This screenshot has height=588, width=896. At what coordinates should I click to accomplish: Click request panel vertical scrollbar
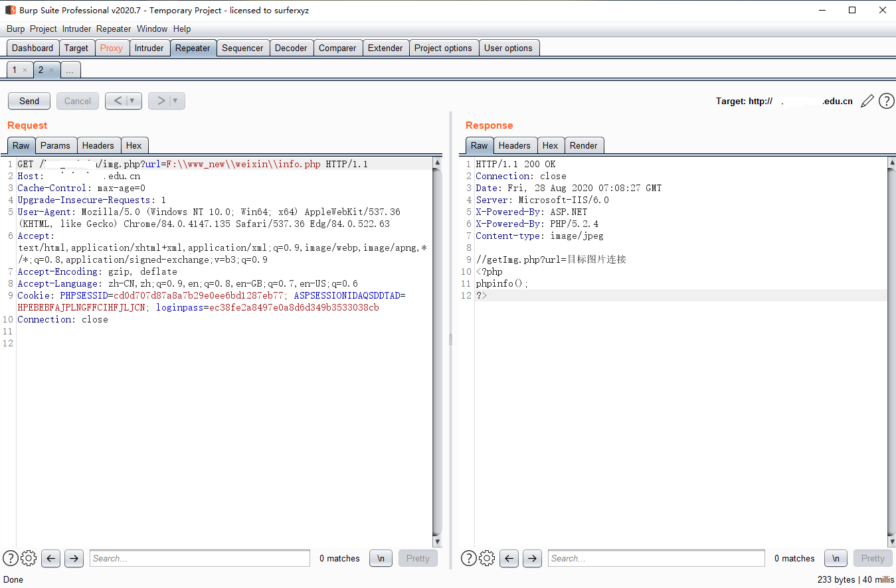click(437, 352)
